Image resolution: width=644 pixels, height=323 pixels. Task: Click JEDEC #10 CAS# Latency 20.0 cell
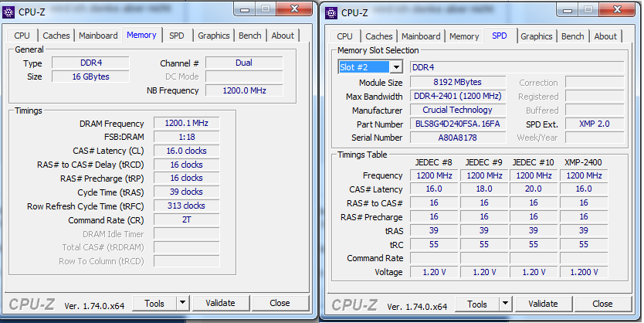(534, 189)
